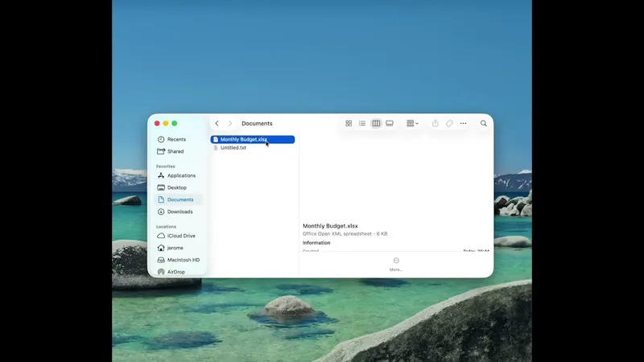The height and width of the screenshot is (362, 644).
Task: Click the iCloud Drive cloud icon
Action: tap(161, 236)
